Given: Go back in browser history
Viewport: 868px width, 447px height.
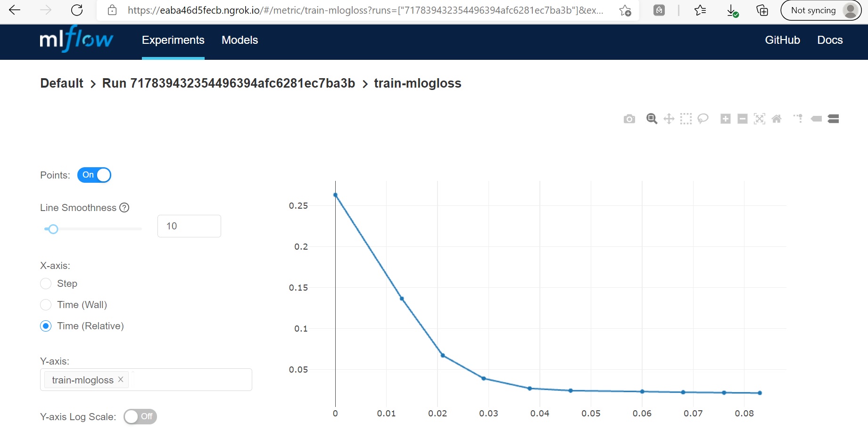Looking at the screenshot, I should point(15,10).
